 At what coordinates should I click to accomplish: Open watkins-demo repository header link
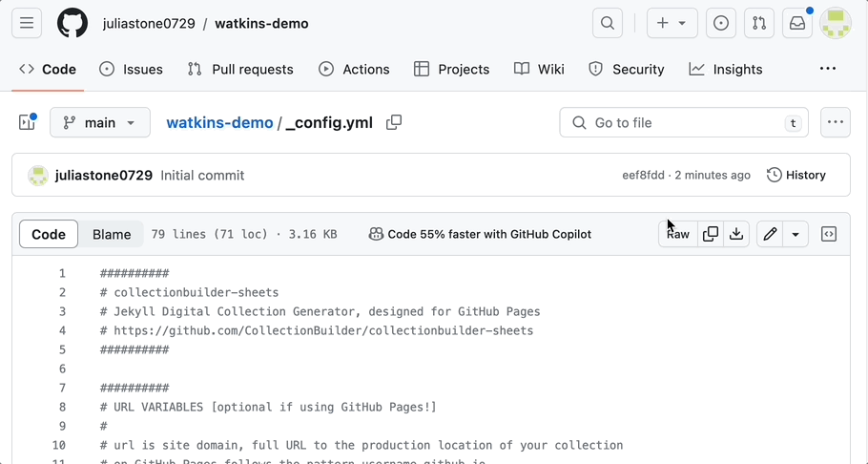[x=262, y=23]
